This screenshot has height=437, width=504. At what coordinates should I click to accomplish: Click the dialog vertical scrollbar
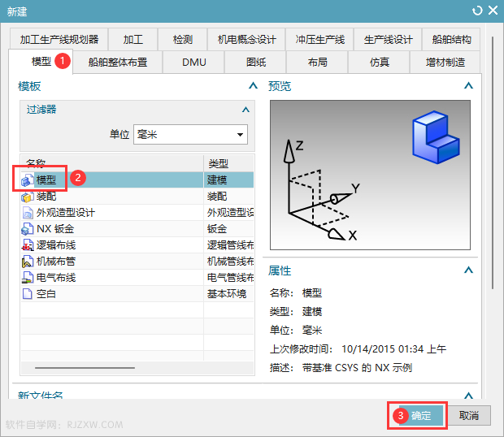click(x=493, y=163)
